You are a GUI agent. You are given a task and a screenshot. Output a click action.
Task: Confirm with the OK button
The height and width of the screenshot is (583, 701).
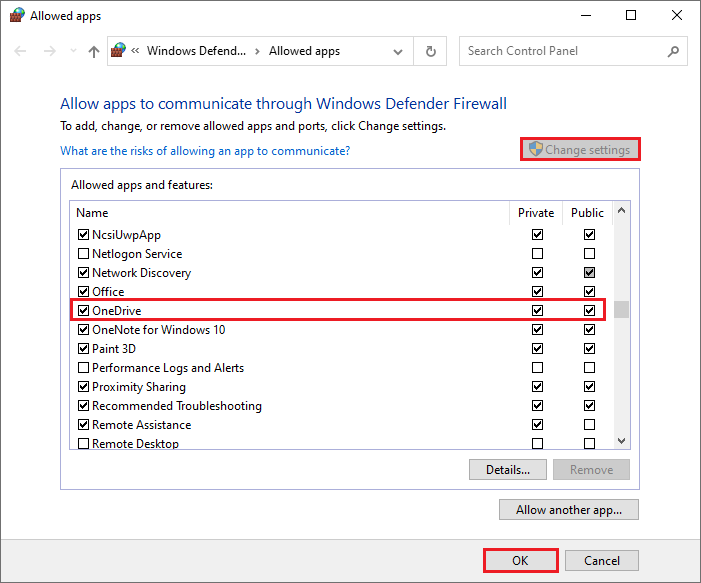click(520, 560)
